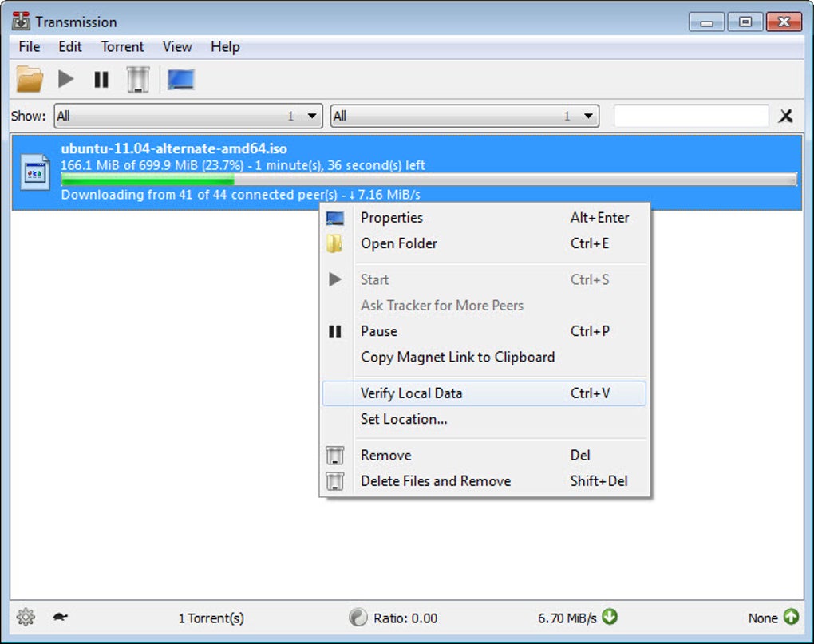The image size is (814, 644).
Task: Toggle alternative speed limits turtle icon
Action: 60,617
